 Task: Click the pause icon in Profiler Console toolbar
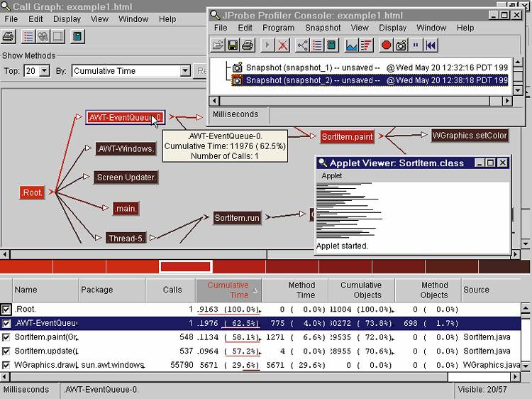(416, 45)
